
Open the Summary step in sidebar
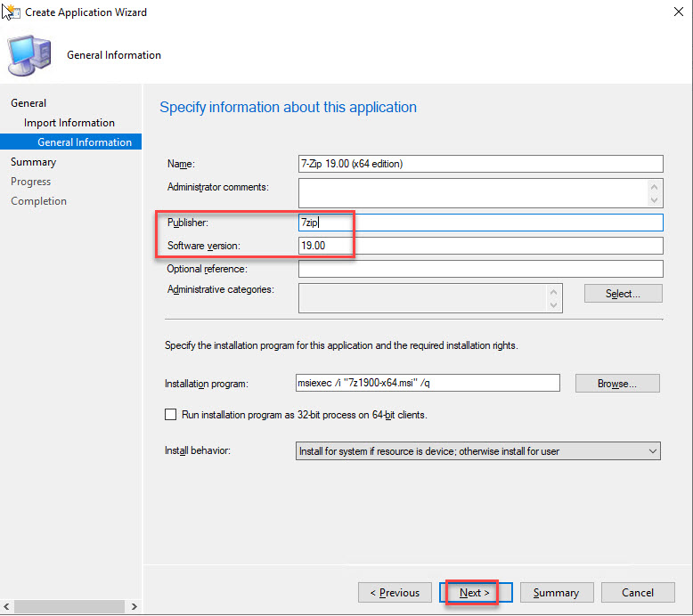click(x=33, y=162)
